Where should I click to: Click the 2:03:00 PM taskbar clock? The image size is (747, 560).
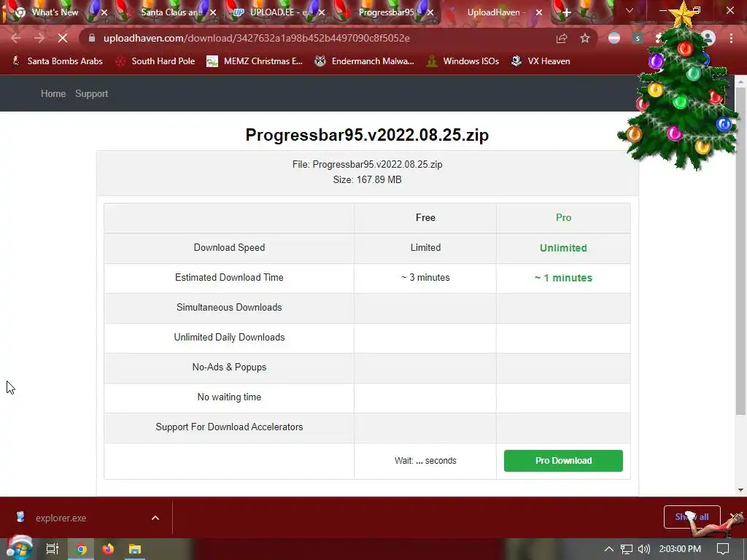coord(680,549)
